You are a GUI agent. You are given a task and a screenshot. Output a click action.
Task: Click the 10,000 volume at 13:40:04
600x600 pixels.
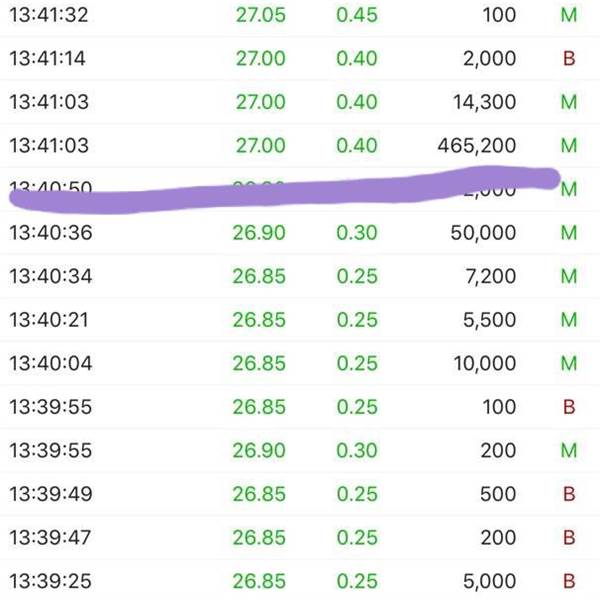tap(485, 363)
